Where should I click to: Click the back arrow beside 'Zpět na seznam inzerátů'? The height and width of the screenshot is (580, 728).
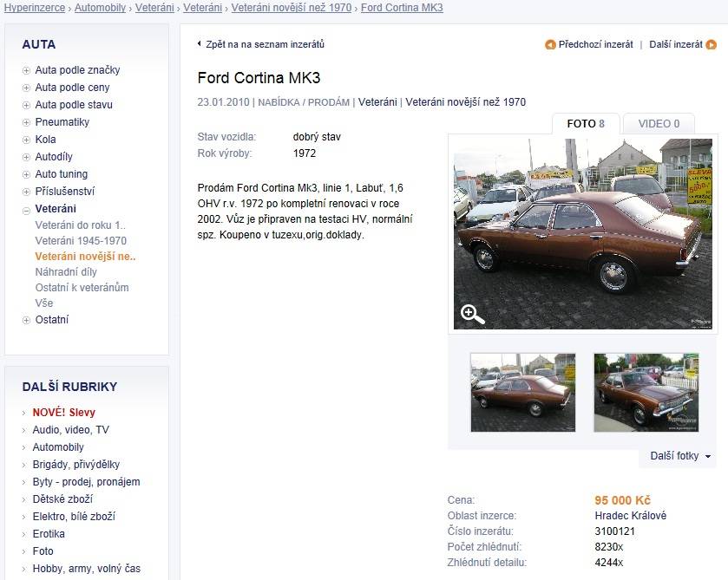tap(200, 43)
